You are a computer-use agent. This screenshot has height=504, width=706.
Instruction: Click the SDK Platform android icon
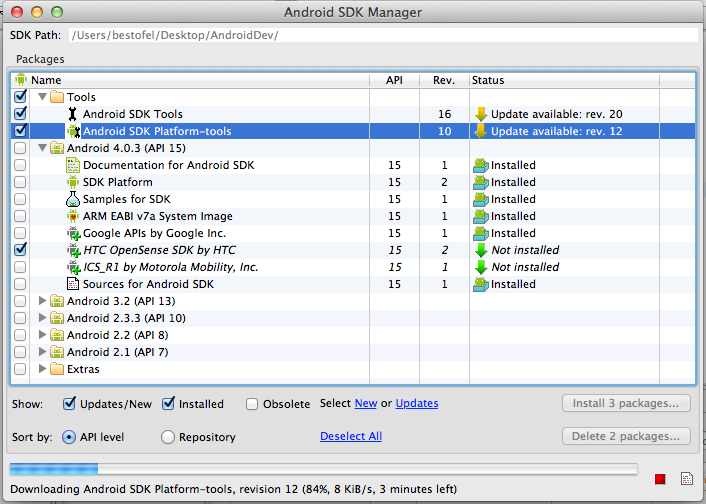pos(72,182)
